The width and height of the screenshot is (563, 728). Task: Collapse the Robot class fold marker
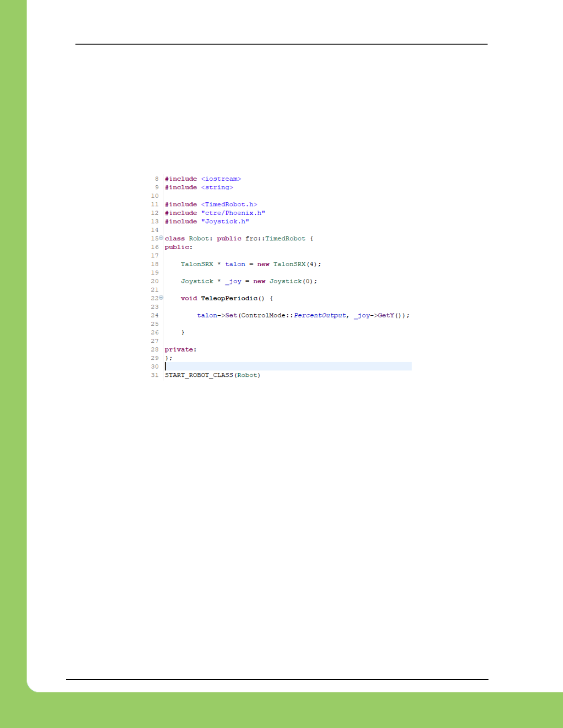pos(161,238)
